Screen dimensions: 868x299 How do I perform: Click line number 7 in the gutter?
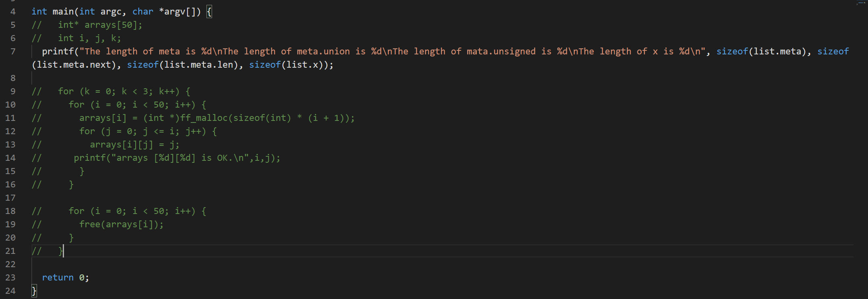point(13,52)
